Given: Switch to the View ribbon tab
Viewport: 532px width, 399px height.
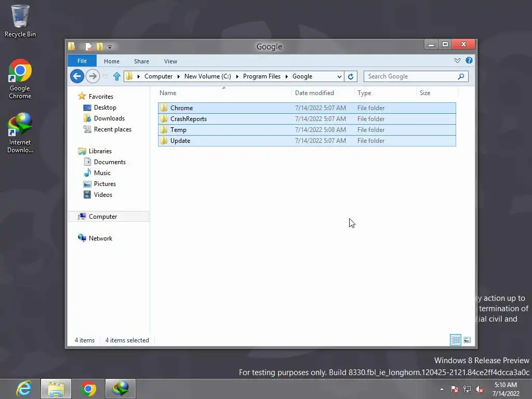Looking at the screenshot, I should 170,61.
